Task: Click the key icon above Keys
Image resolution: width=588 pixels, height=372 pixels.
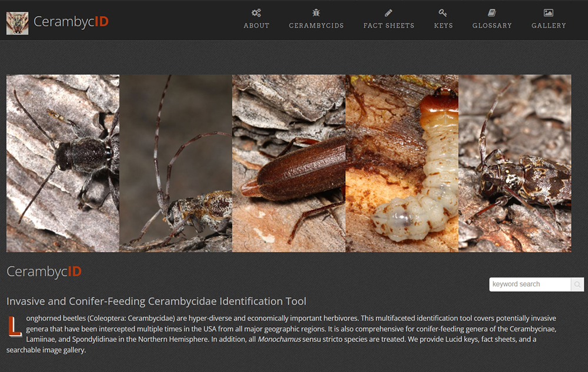Action: click(x=443, y=13)
